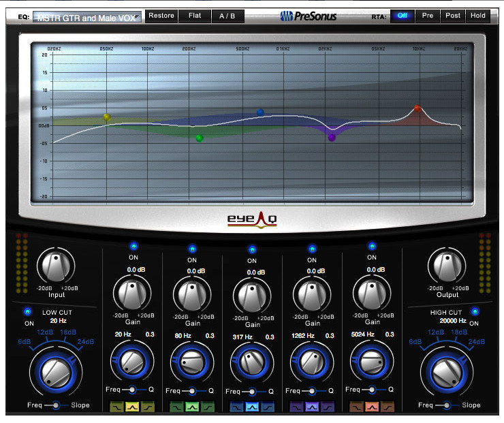Toggle the ON light of the 80 Hz band
The image size is (504, 423).
point(192,249)
